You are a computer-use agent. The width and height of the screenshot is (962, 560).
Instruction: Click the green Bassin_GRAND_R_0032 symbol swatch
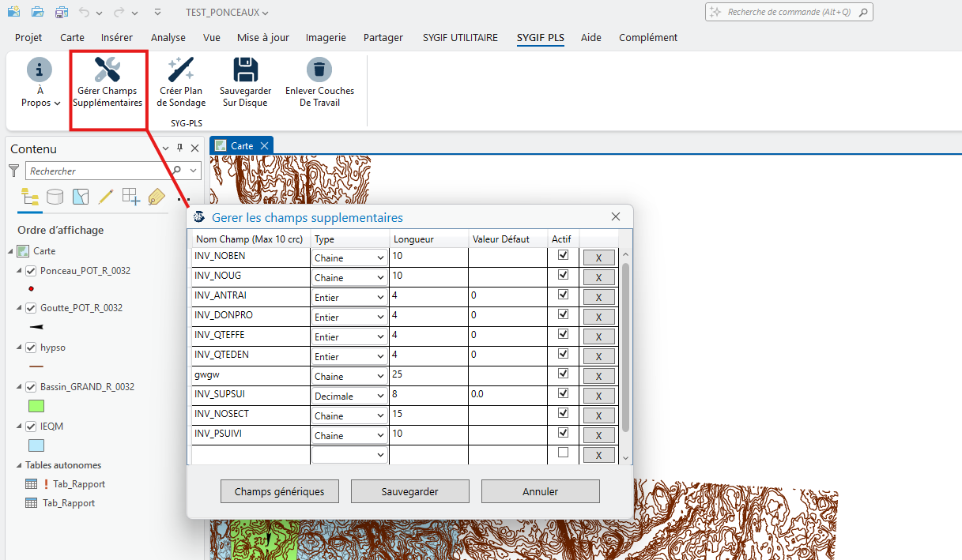(36, 406)
